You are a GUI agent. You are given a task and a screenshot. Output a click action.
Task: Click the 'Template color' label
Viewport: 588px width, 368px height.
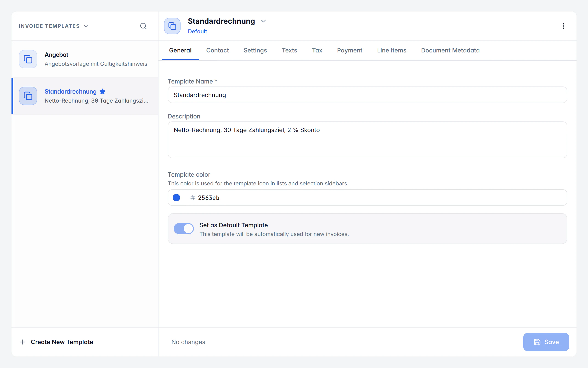point(189,175)
